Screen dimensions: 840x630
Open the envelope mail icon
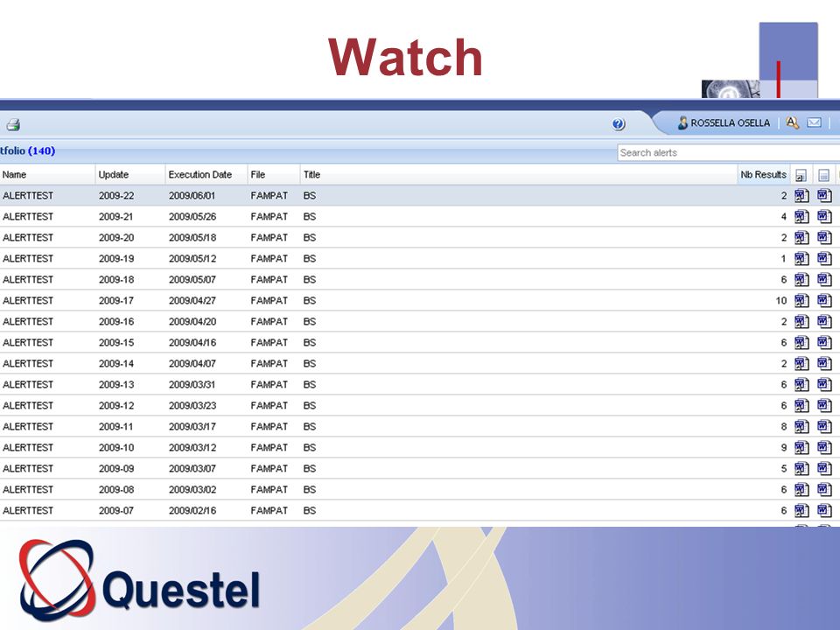click(815, 122)
